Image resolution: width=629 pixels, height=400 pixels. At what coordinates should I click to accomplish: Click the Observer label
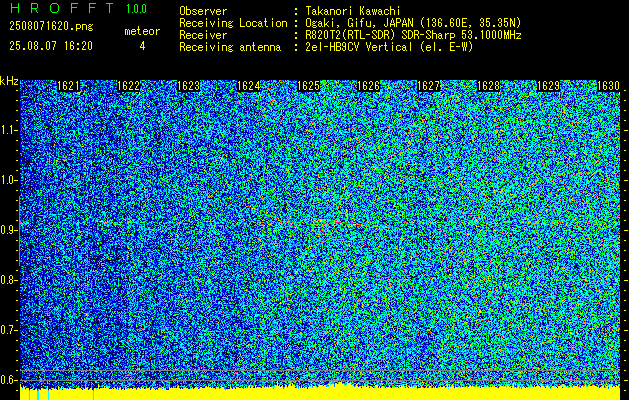(203, 12)
